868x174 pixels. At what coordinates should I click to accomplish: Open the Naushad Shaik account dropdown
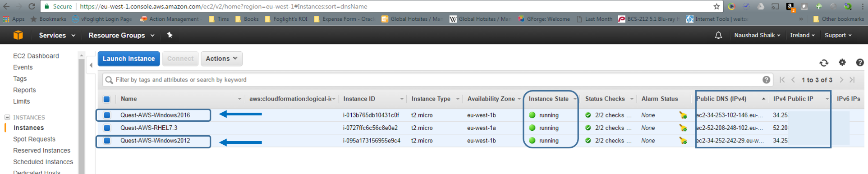(757, 35)
